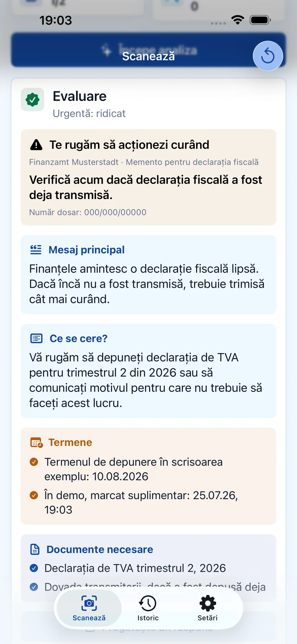Tap the Număr dosar reference text
297x644 pixels.
tap(88, 212)
